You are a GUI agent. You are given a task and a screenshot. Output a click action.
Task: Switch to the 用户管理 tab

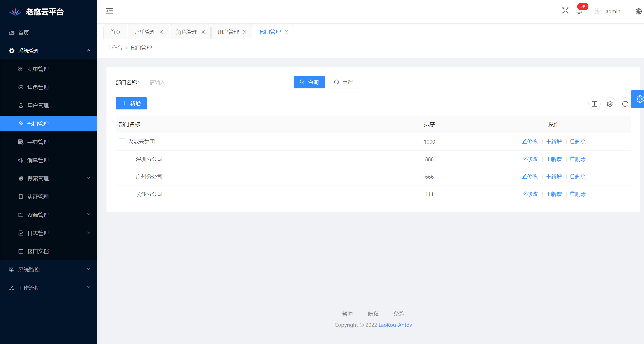228,32
